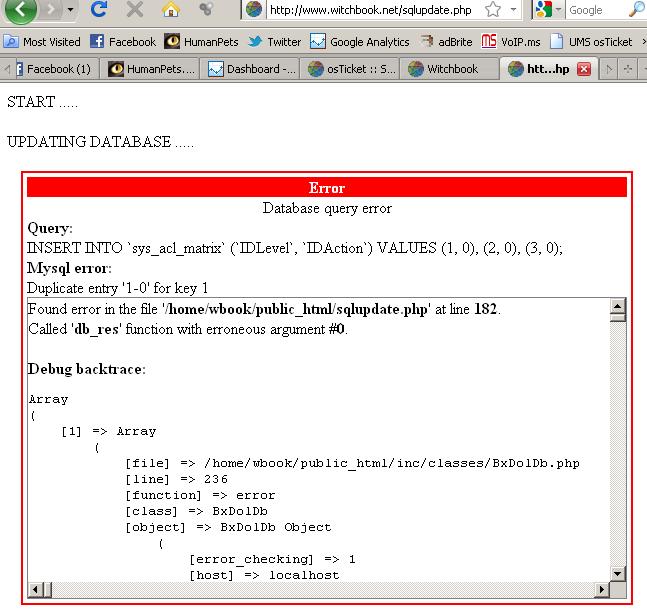Open the HumanPets bookmark

click(201, 42)
